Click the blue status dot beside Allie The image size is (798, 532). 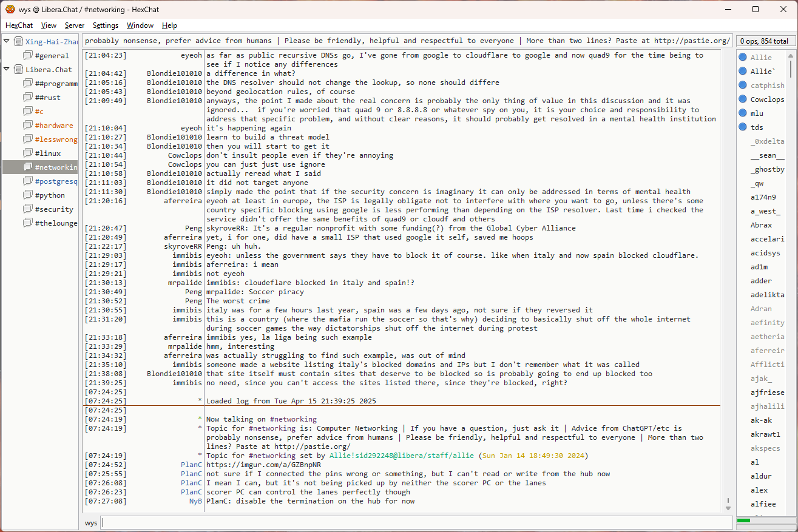tap(743, 57)
